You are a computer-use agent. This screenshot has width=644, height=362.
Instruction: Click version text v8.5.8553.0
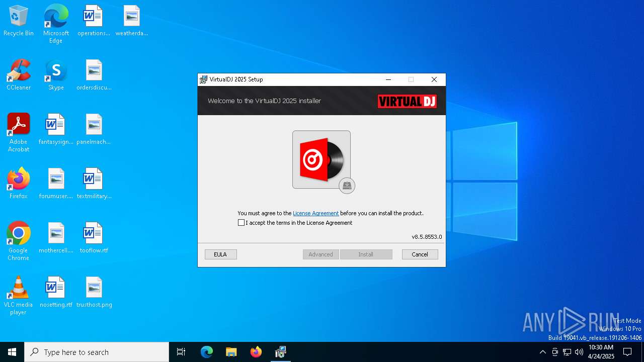[x=427, y=237]
